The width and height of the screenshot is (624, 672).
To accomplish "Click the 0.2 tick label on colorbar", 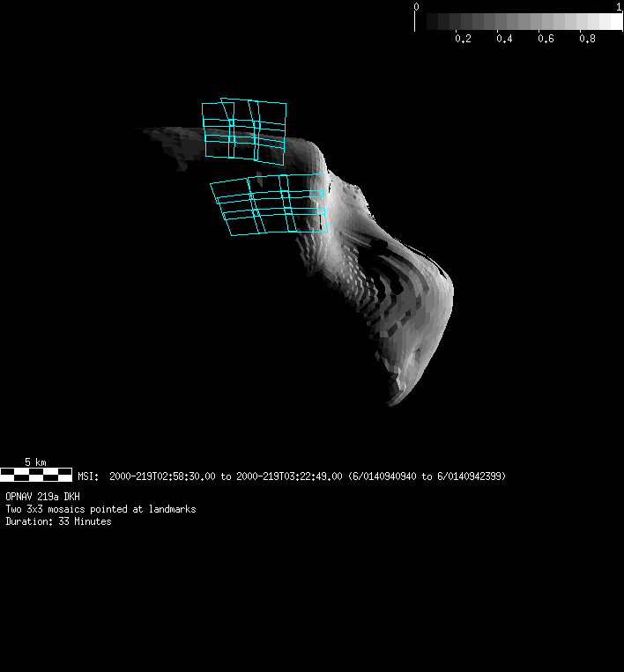I will [462, 39].
